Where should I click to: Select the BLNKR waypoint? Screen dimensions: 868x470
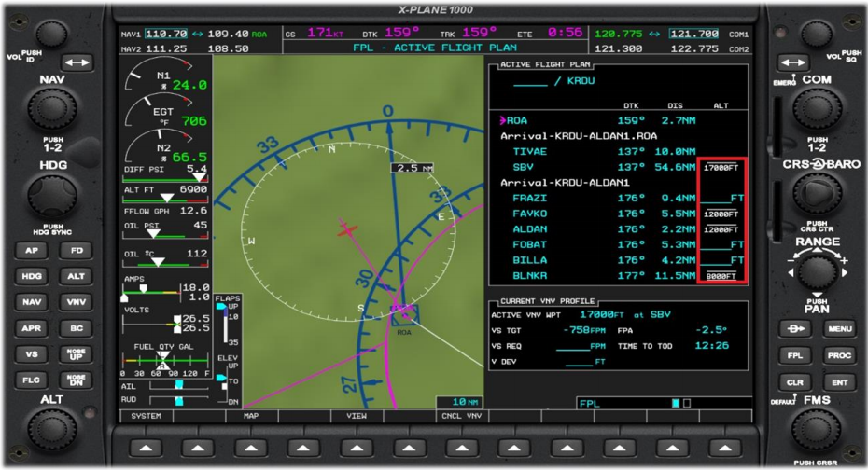(530, 275)
